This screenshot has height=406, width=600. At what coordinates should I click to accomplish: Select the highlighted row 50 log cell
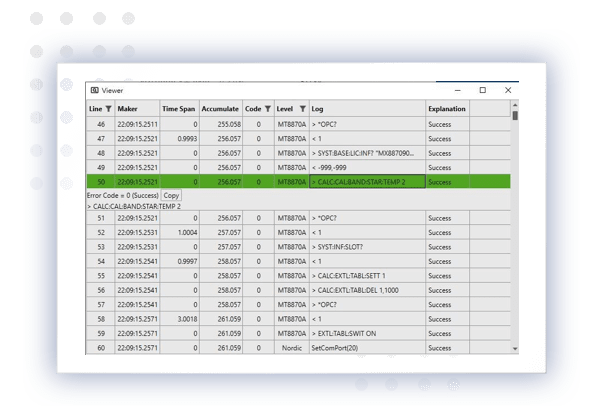point(366,182)
